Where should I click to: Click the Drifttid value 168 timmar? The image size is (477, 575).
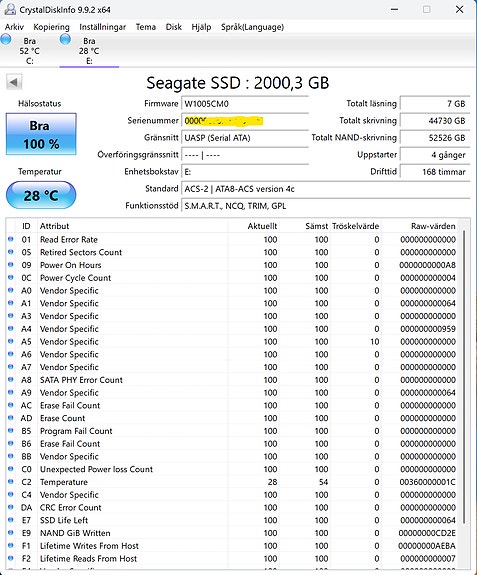434,172
